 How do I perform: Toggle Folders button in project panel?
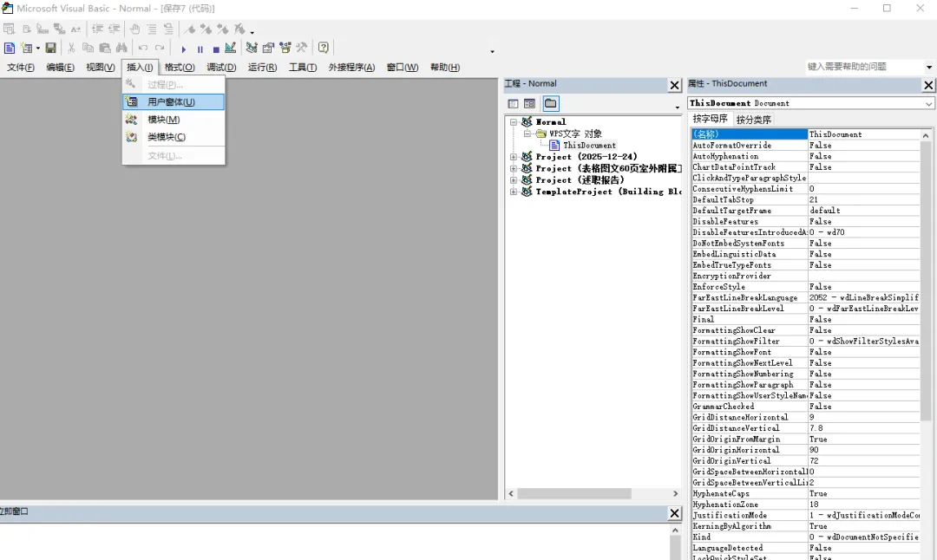[x=550, y=104]
